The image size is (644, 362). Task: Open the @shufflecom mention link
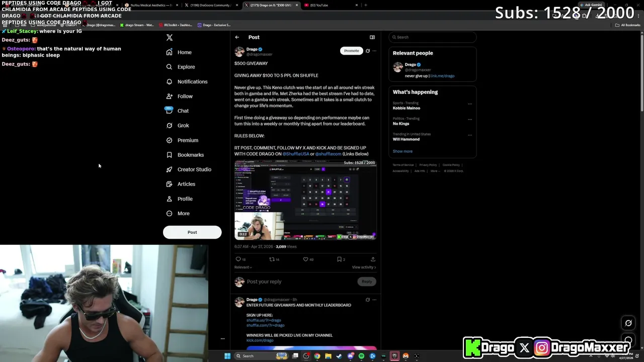point(328,154)
